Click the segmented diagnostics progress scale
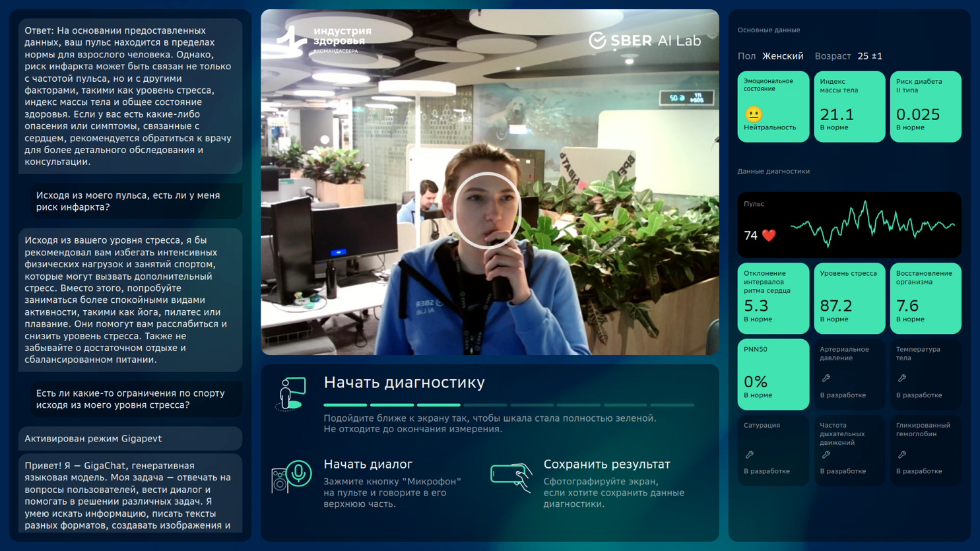Image resolution: width=980 pixels, height=551 pixels. [508, 405]
